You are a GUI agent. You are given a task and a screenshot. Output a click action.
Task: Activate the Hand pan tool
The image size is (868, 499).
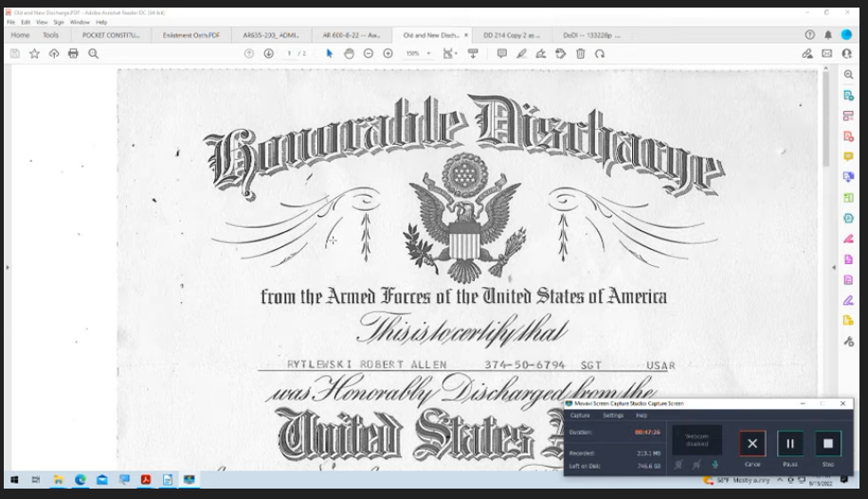349,54
